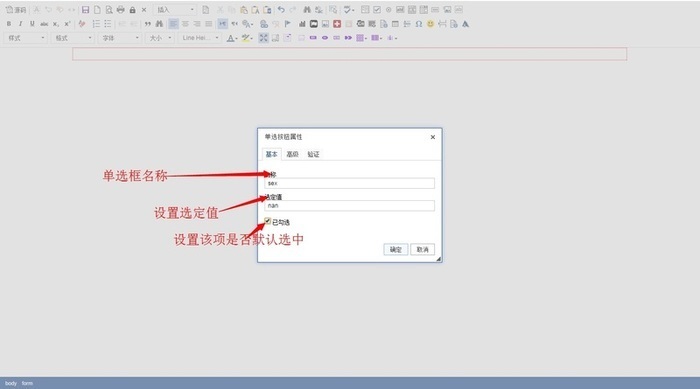Select form in the elements path
This screenshot has width=700, height=389.
[27, 383]
